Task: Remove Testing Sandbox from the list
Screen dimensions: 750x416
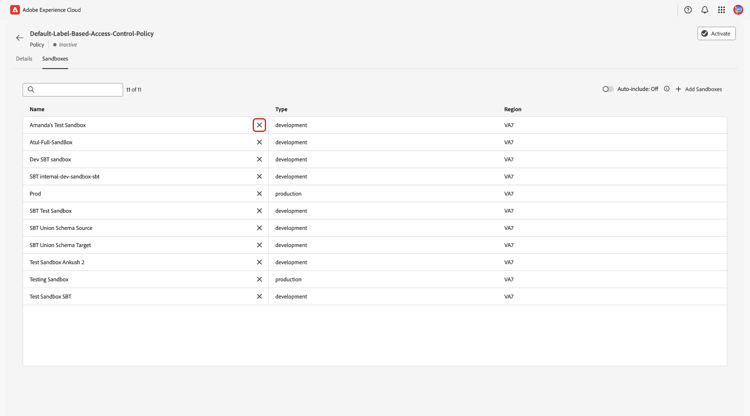Action: (x=259, y=280)
